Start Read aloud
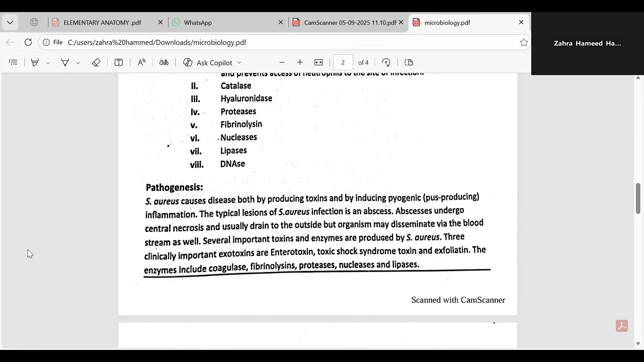This screenshot has height=362, width=644. 142,62
